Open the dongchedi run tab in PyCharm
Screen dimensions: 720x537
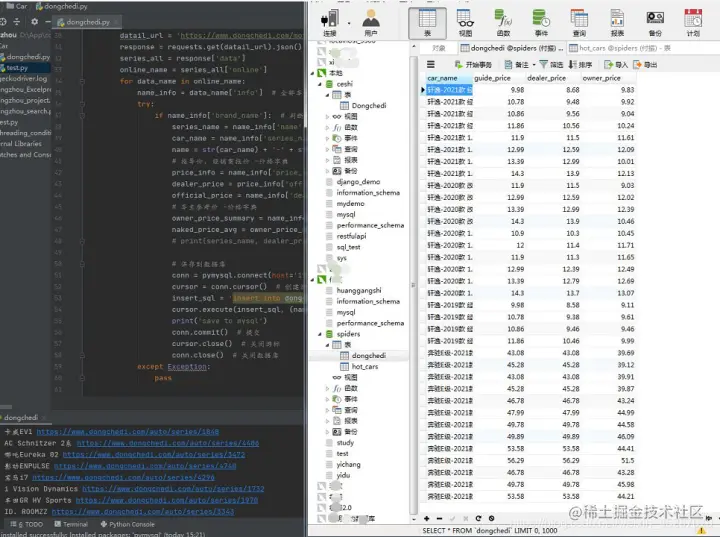(x=21, y=418)
